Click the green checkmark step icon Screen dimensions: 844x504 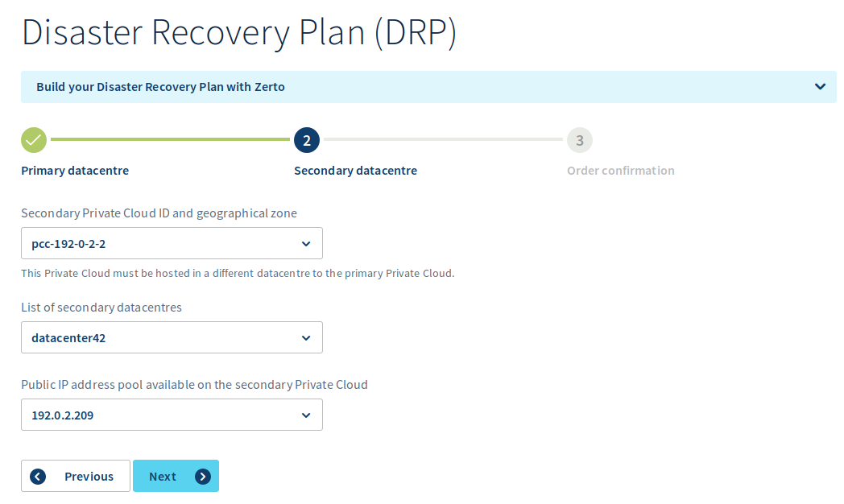point(33,139)
